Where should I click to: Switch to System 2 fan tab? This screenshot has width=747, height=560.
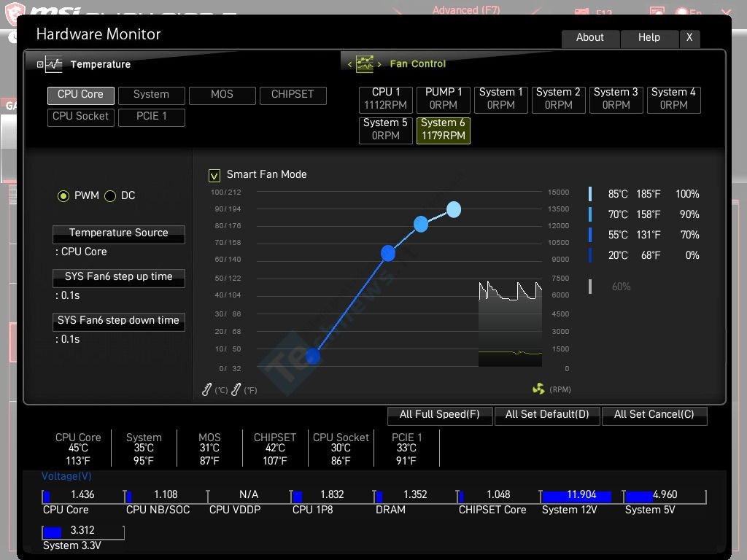pyautogui.click(x=559, y=99)
